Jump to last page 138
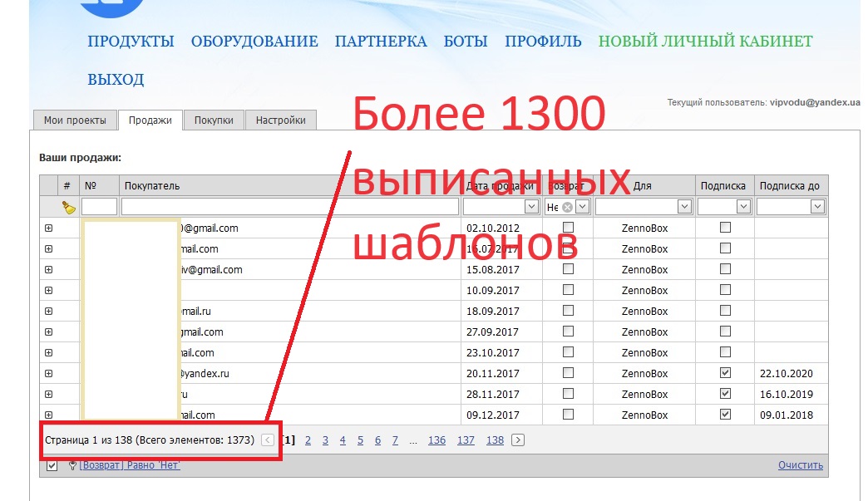 point(495,440)
